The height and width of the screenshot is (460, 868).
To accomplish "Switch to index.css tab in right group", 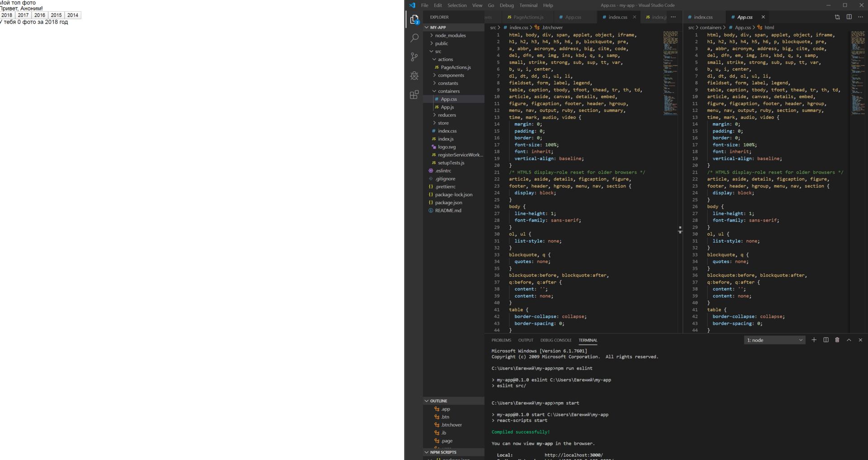I will [x=703, y=17].
